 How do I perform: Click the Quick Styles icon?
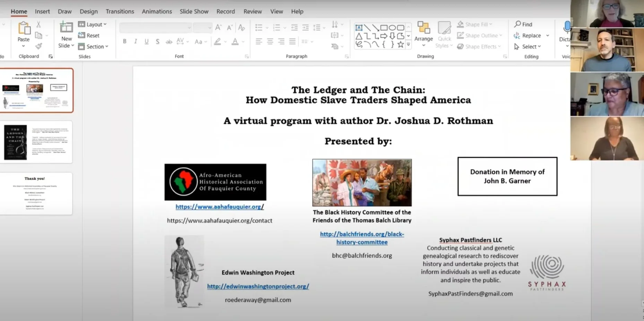(444, 28)
